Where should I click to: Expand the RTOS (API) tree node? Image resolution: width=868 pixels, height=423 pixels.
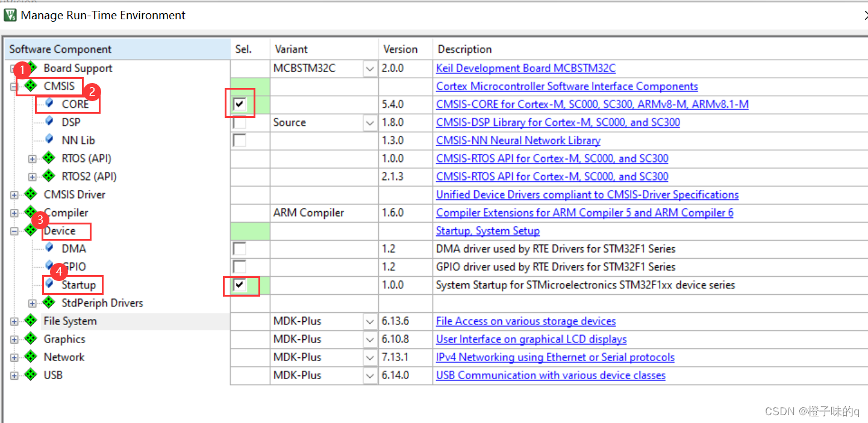[x=32, y=159]
